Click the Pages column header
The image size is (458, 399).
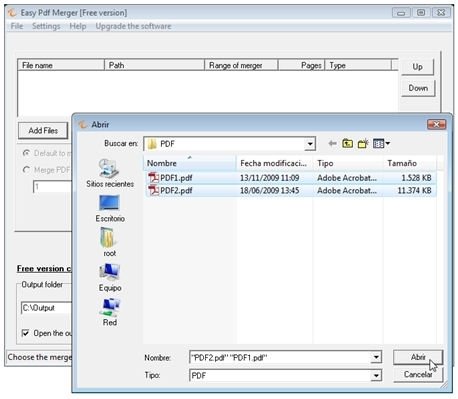tap(301, 65)
